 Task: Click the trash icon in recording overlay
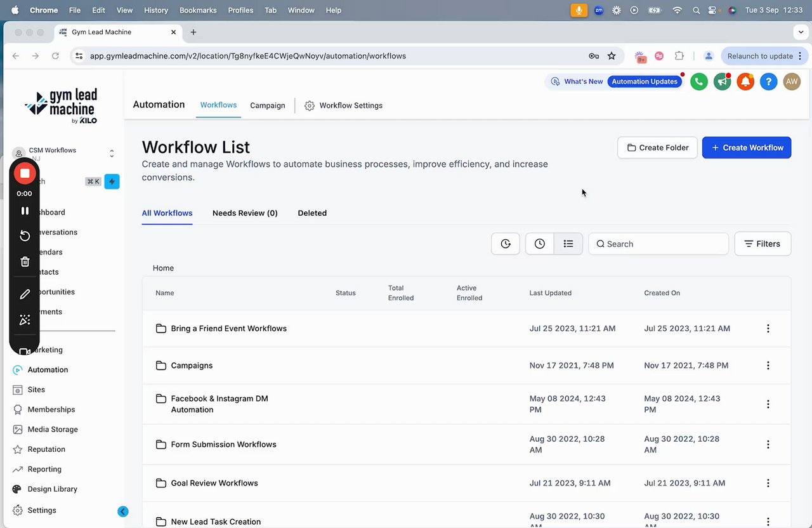point(25,261)
